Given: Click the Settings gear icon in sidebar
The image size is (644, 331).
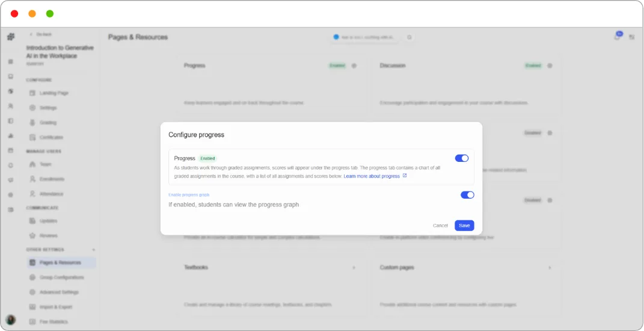Looking at the screenshot, I should (x=32, y=108).
